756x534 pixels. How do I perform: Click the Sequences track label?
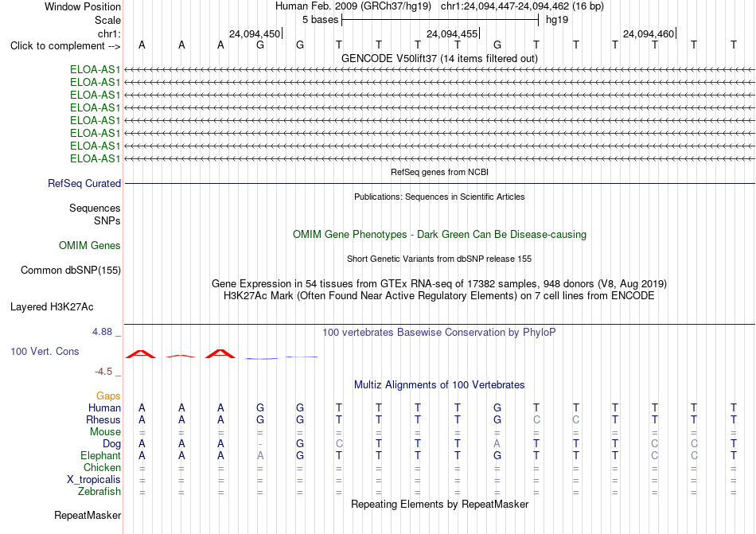(95, 209)
